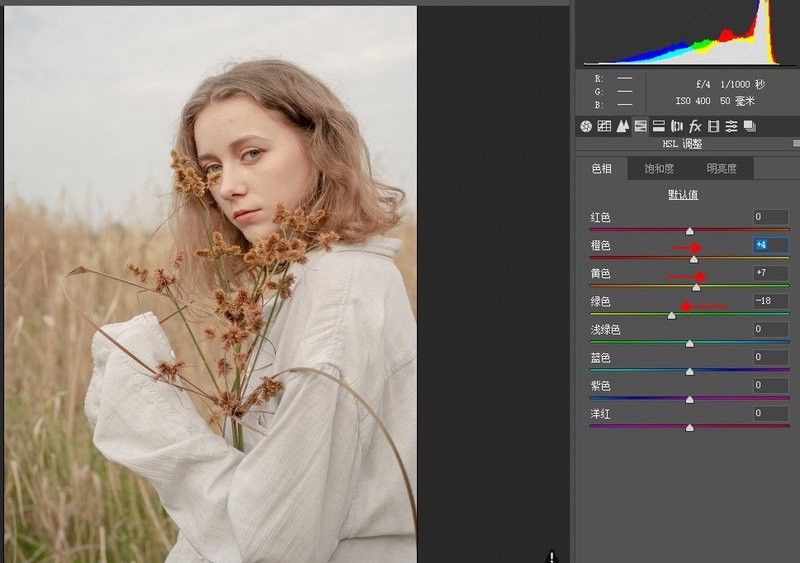
Task: Click the HSL 调整 panel title
Action: click(x=682, y=144)
